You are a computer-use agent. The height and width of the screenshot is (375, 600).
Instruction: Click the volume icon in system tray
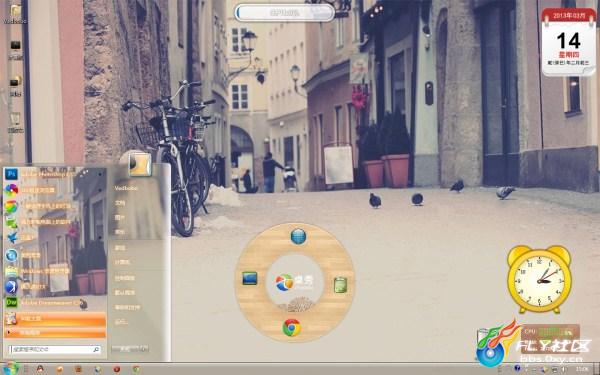tap(564, 369)
